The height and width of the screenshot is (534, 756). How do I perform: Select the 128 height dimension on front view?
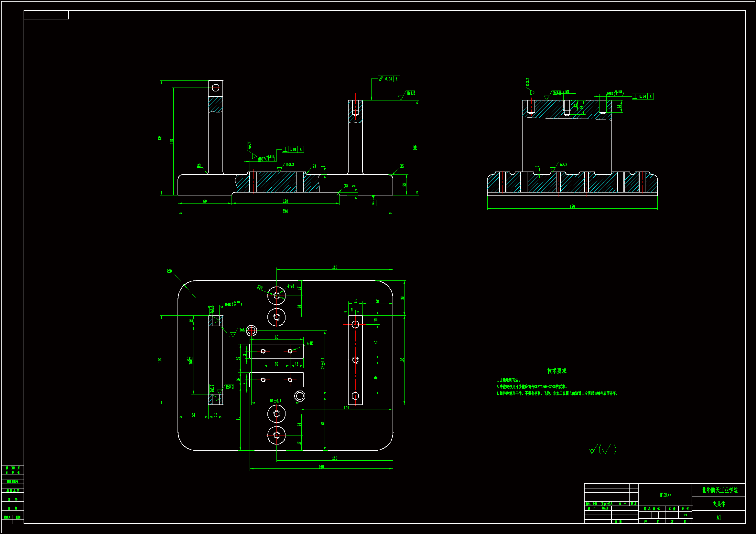(x=160, y=138)
